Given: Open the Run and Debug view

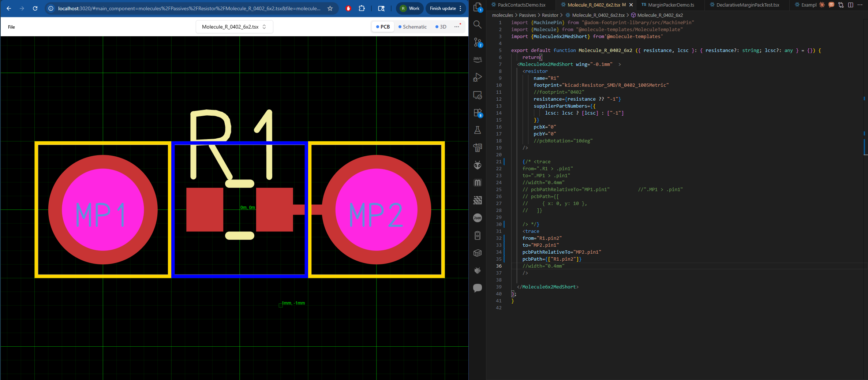Looking at the screenshot, I should pyautogui.click(x=478, y=77).
